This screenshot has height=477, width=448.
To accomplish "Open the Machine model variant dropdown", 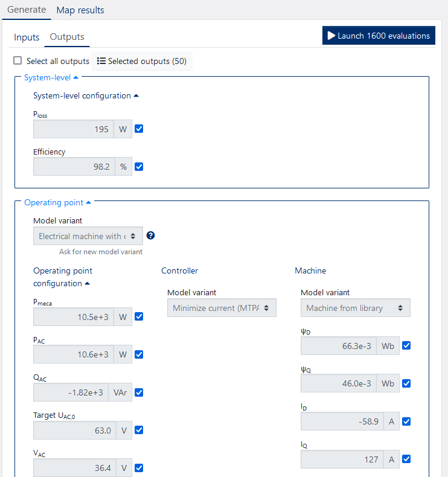I will pos(355,308).
